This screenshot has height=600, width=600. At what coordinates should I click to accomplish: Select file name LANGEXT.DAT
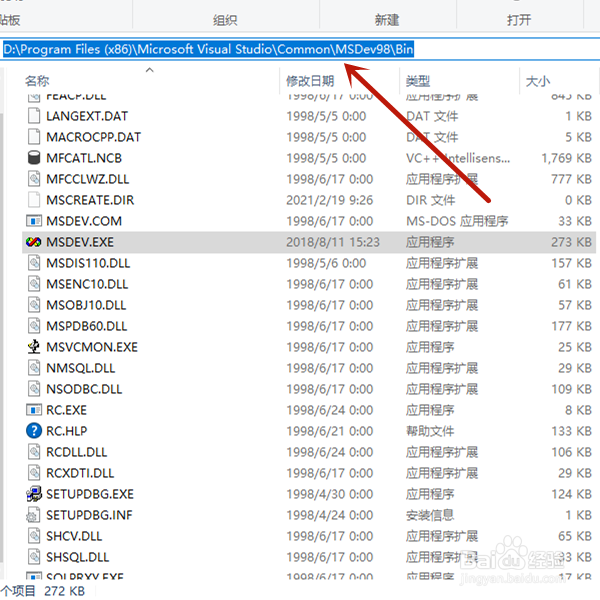87,116
